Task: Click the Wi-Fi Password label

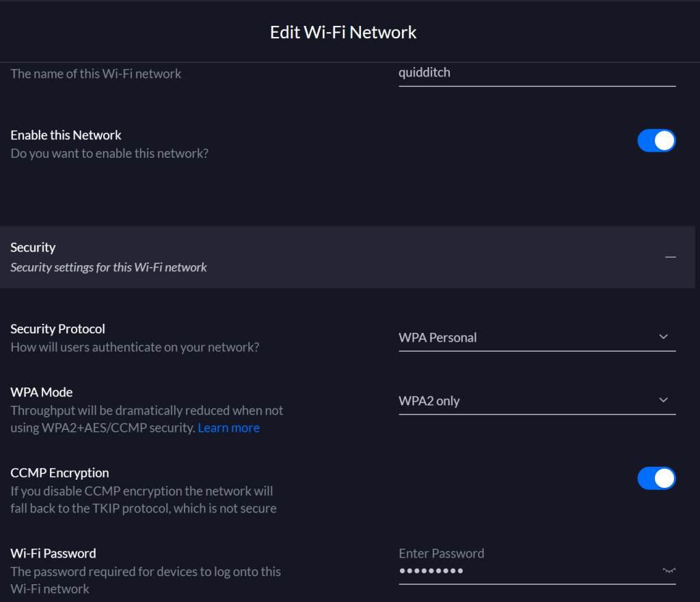Action: pyautogui.click(x=53, y=553)
